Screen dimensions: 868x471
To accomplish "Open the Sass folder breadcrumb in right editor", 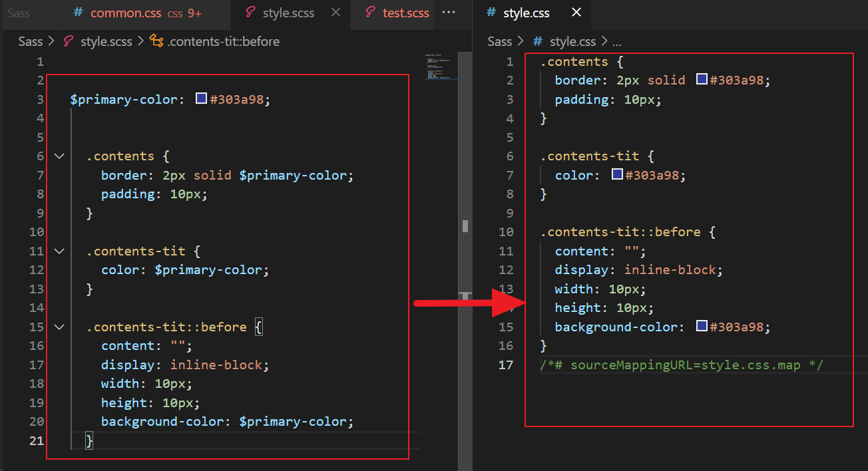I will [500, 41].
